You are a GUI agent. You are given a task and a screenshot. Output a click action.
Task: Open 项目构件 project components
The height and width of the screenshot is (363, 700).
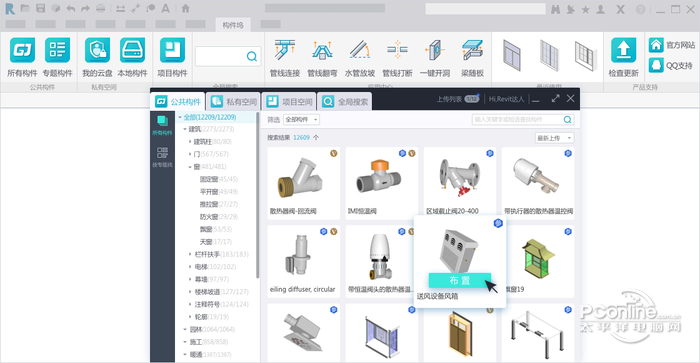click(x=172, y=57)
